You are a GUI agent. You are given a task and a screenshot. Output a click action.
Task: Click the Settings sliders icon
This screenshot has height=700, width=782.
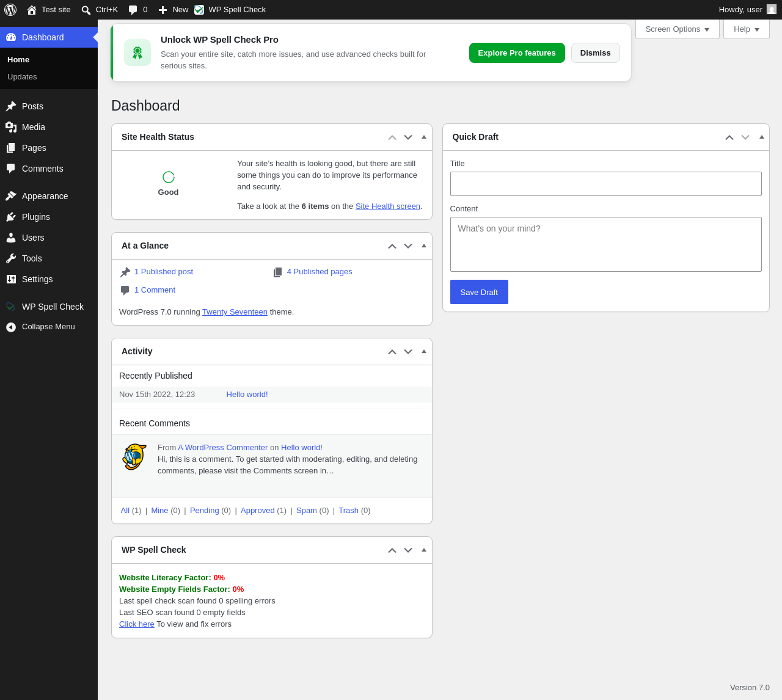point(11,279)
